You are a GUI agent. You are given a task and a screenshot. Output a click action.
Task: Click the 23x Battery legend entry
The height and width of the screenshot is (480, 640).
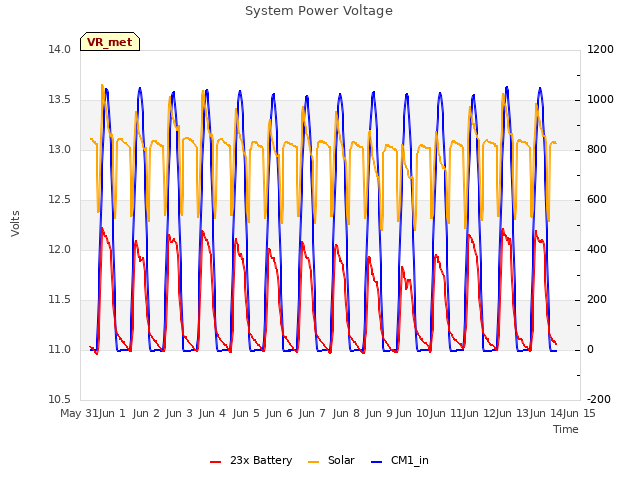point(251,460)
